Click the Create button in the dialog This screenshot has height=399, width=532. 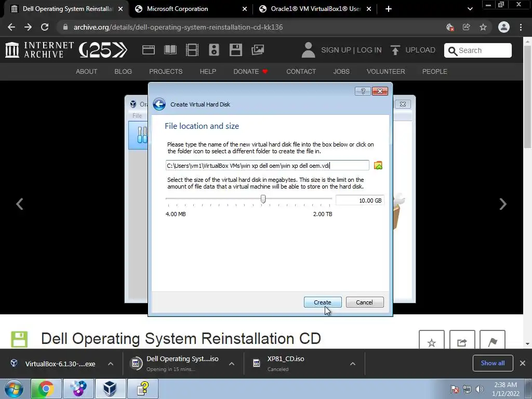[x=322, y=302]
